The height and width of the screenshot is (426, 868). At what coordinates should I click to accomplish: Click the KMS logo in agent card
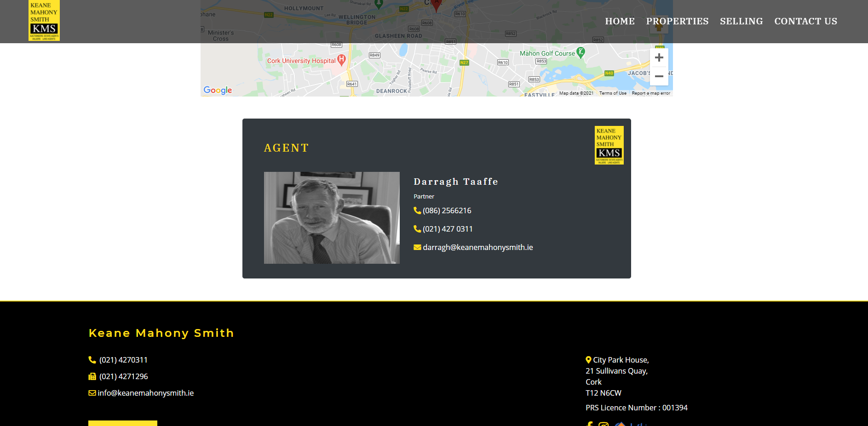tap(609, 145)
